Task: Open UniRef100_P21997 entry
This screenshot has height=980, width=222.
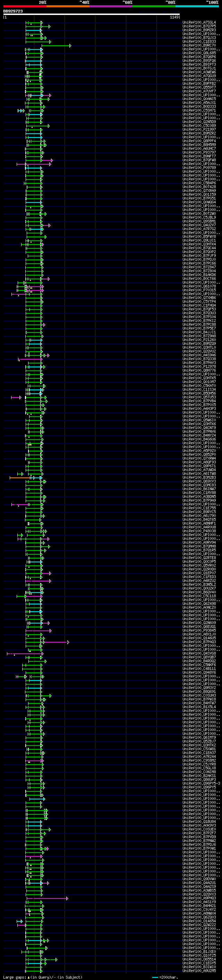Action: tap(199, 129)
